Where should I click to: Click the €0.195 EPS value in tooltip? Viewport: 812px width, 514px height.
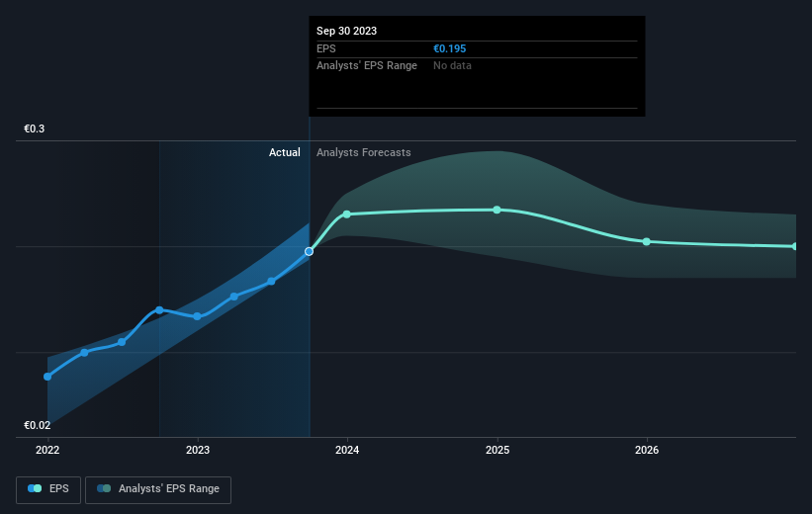pos(449,48)
